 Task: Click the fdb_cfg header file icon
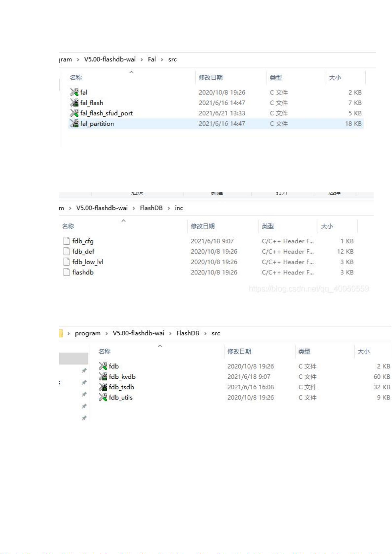pyautogui.click(x=66, y=241)
